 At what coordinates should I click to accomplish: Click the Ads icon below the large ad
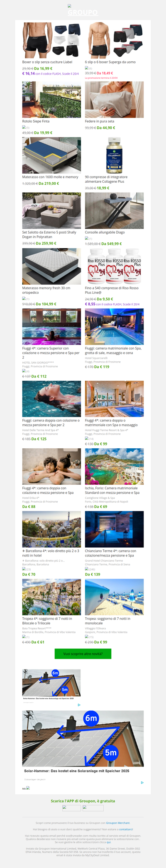tap(28, 788)
